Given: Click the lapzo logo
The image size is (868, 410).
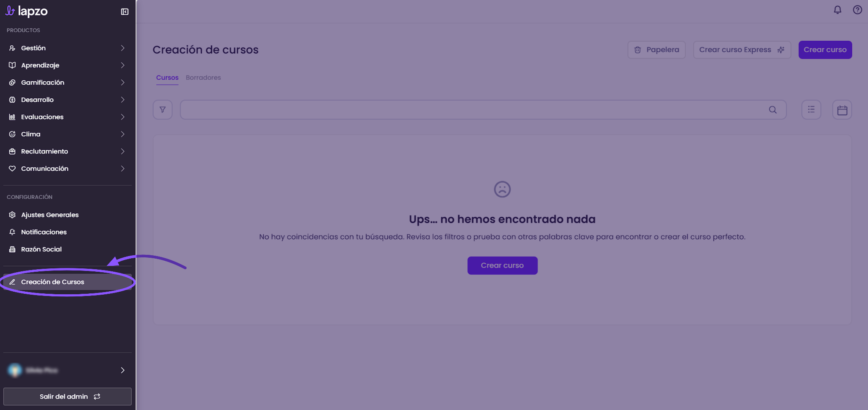Looking at the screenshot, I should [x=26, y=11].
